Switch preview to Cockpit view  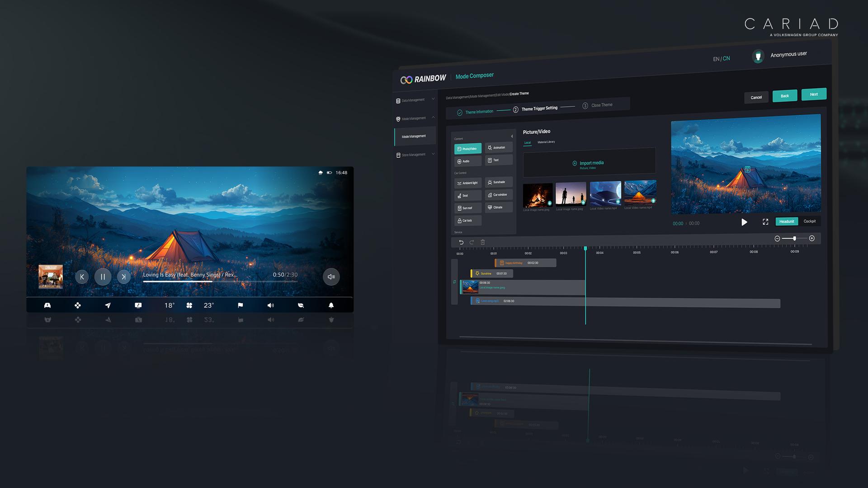tap(809, 221)
